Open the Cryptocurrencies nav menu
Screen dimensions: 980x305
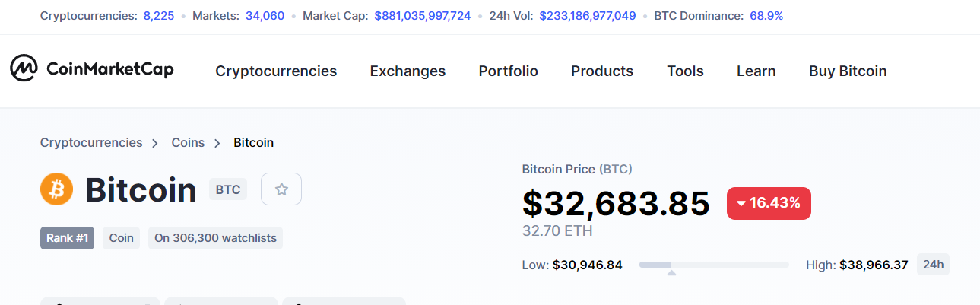click(276, 71)
